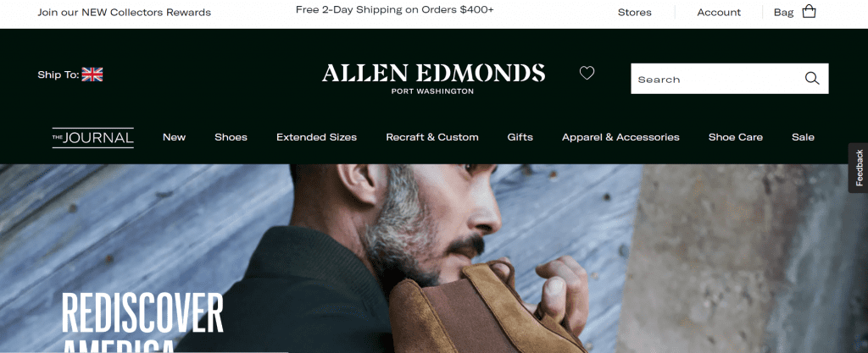868x353 pixels.
Task: Click the Allen Edmonds logo
Action: point(433,79)
